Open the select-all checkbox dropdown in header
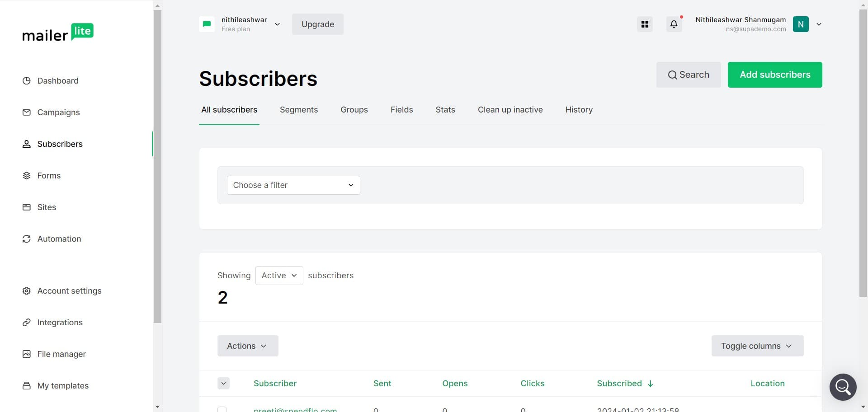The height and width of the screenshot is (412, 868). pos(223,384)
